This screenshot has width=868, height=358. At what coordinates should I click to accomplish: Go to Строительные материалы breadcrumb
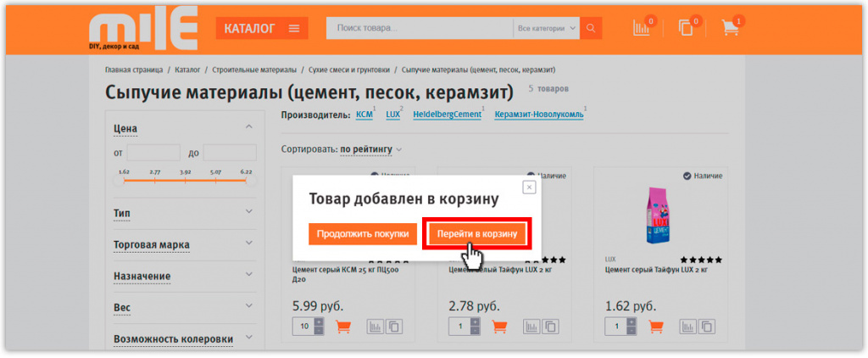254,70
